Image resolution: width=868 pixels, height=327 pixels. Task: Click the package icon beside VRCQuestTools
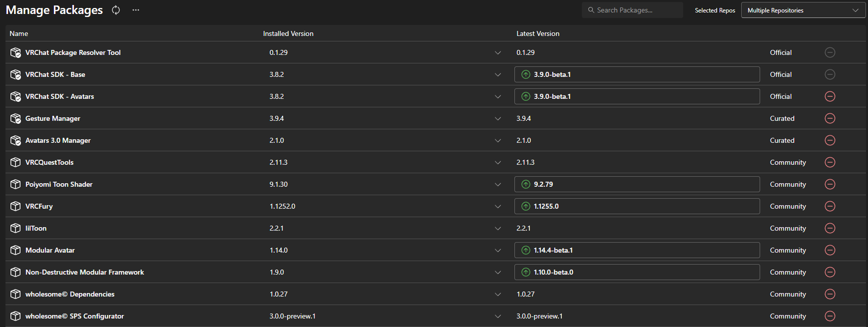click(15, 162)
